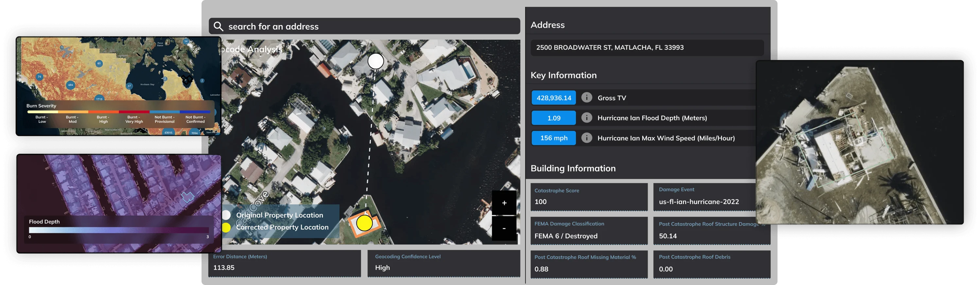Viewport: 980px width, 285px height.
Task: Click the address field showing 2500 Broadwater St
Action: pyautogui.click(x=647, y=47)
